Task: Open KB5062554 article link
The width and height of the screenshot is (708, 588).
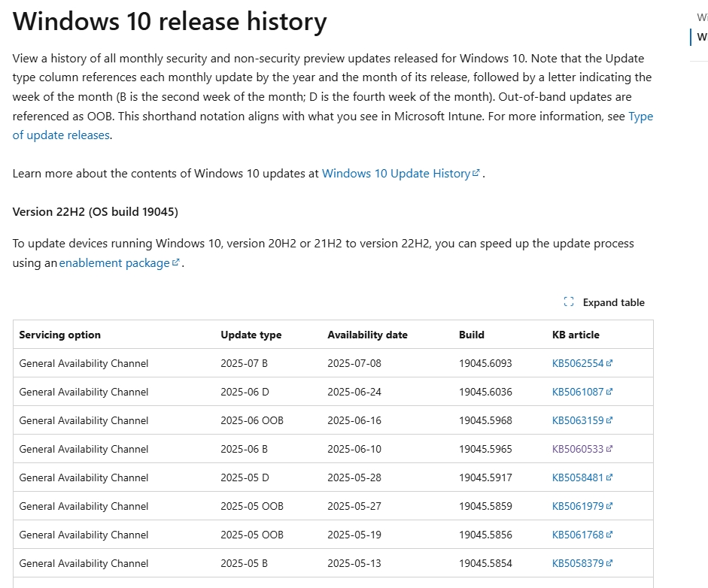Action: pyautogui.click(x=582, y=363)
